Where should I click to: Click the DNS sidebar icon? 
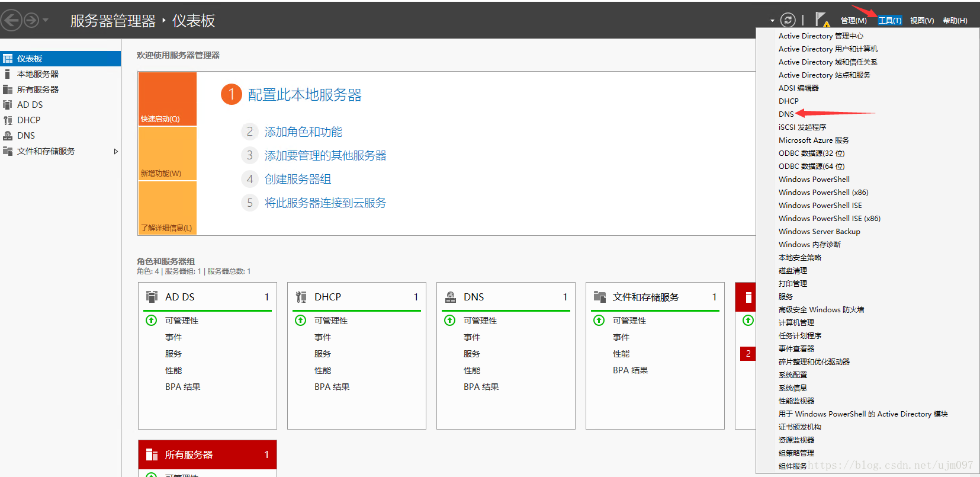pyautogui.click(x=8, y=136)
